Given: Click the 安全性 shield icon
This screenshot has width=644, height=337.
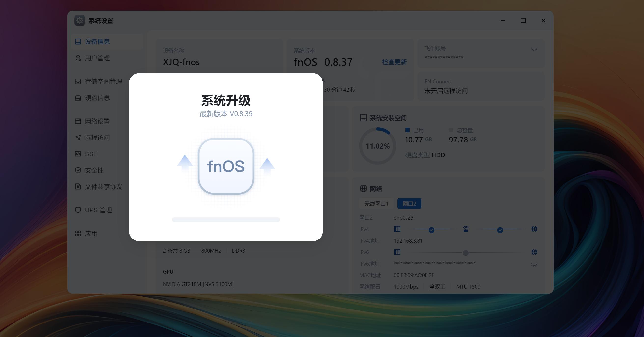Looking at the screenshot, I should [x=78, y=170].
